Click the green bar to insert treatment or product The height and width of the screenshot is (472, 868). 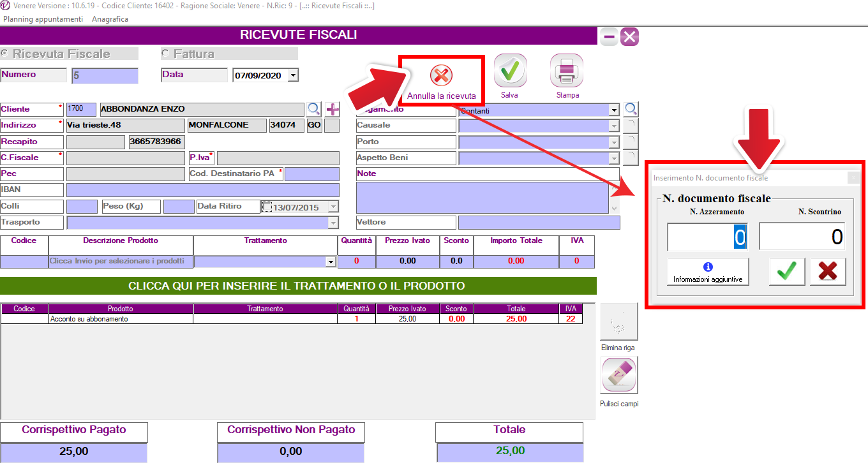coord(298,286)
